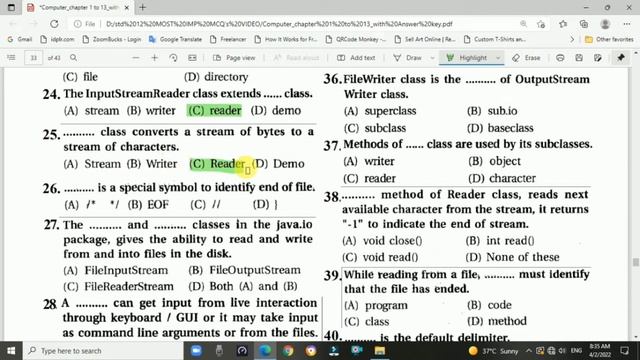Open the ZoomBucks - Login bookmark
640x360 pixels.
point(111,40)
